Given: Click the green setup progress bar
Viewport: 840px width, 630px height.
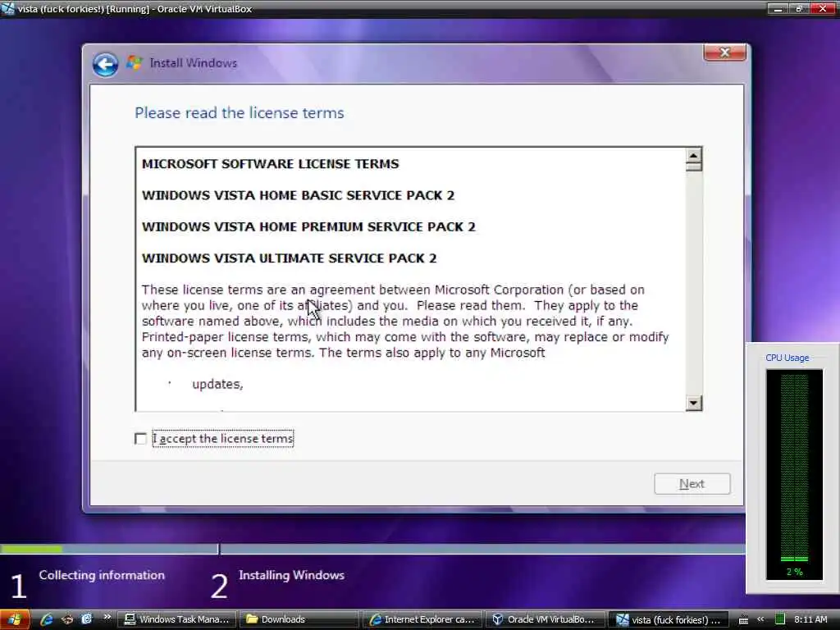Looking at the screenshot, I should (x=32, y=549).
